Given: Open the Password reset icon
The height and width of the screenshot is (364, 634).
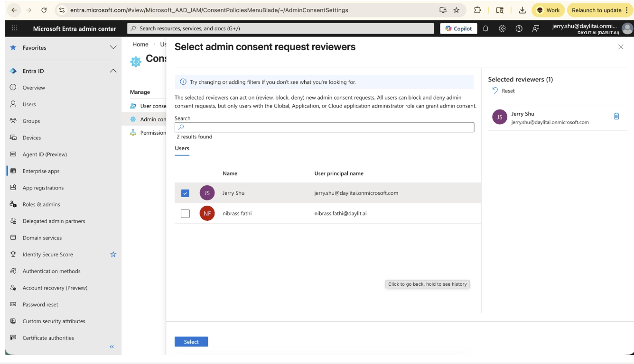Looking at the screenshot, I should point(13,304).
